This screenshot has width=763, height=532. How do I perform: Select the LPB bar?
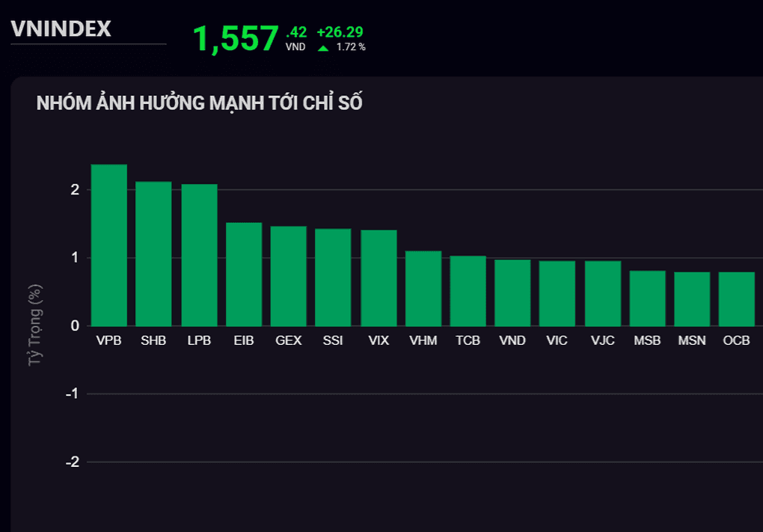coord(199,254)
